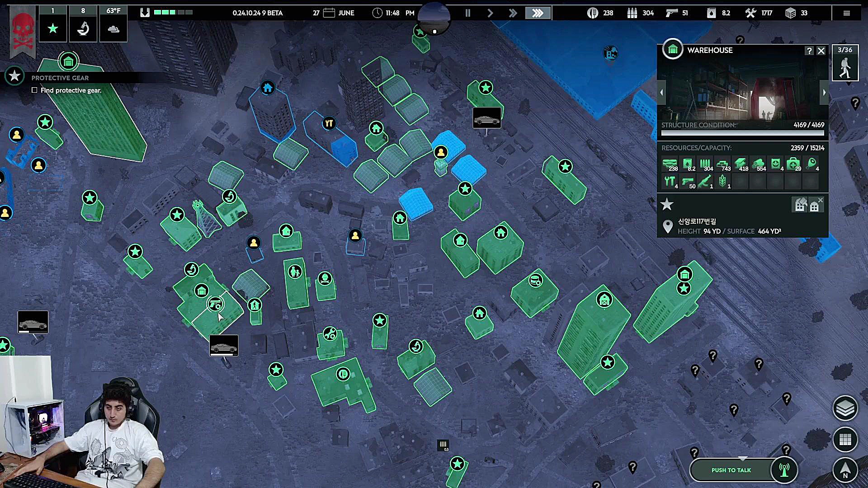Pause the game time

pos(468,13)
